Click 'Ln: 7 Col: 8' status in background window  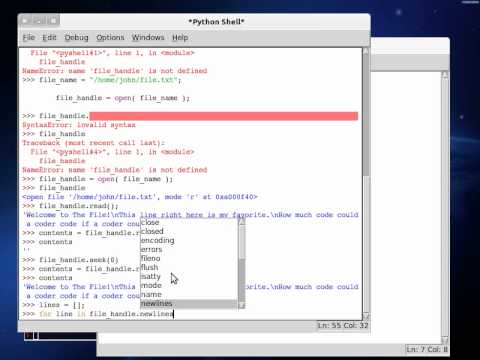[x=427, y=349]
